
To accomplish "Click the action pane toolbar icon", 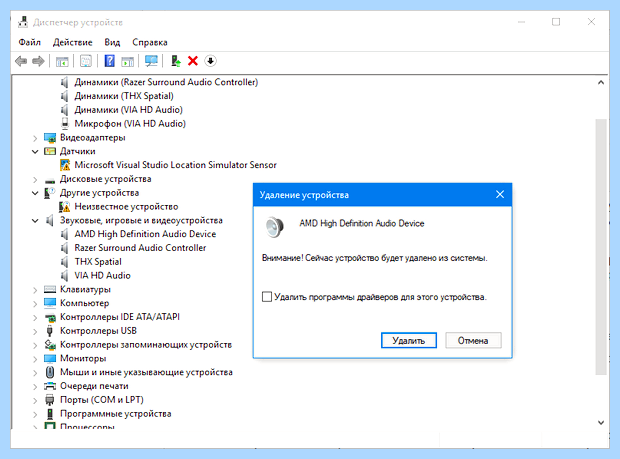I will pos(127,61).
